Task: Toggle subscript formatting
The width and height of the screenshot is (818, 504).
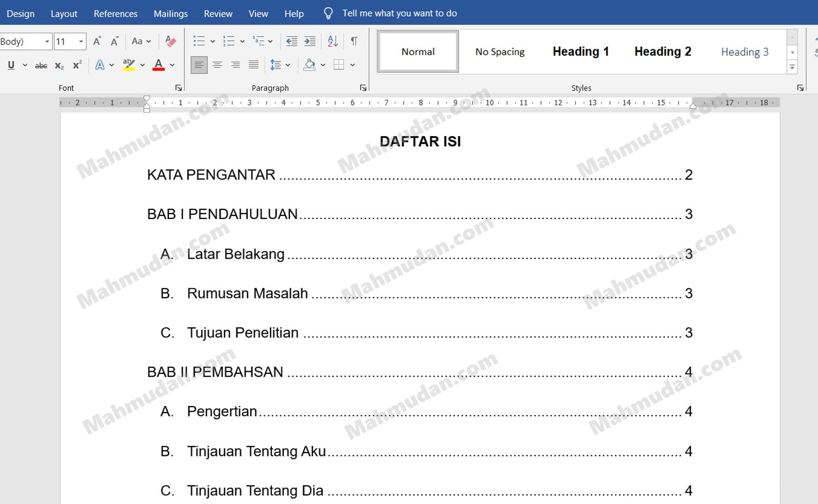Action: [60, 65]
